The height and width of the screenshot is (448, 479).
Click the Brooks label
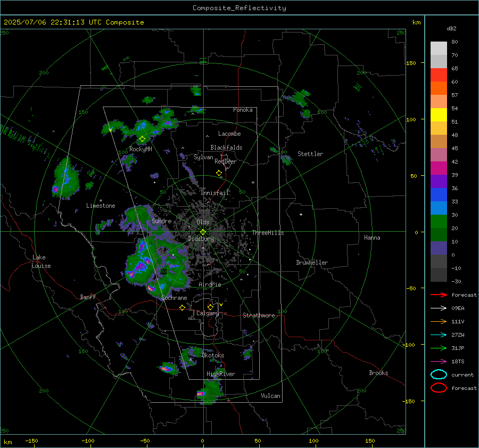point(378,373)
